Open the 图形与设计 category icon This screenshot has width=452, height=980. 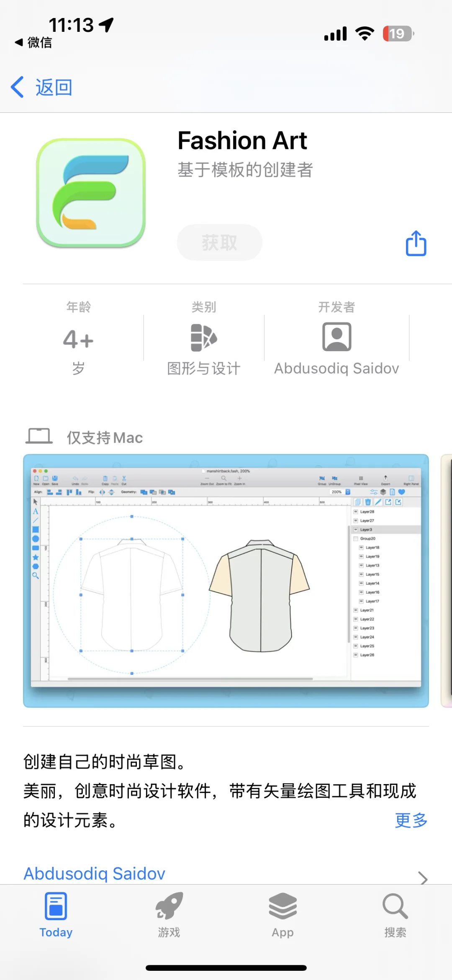(204, 337)
